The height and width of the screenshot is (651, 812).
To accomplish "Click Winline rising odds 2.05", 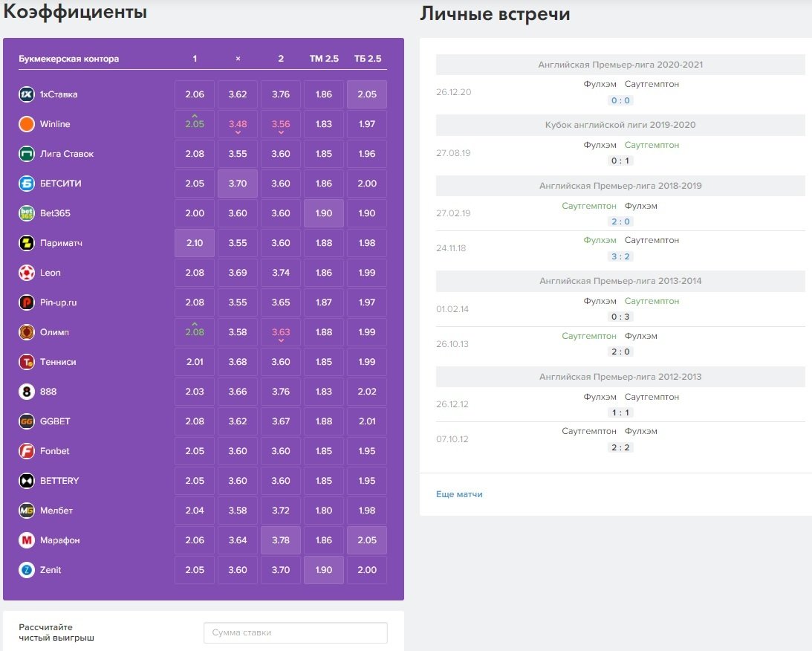I will tap(195, 124).
